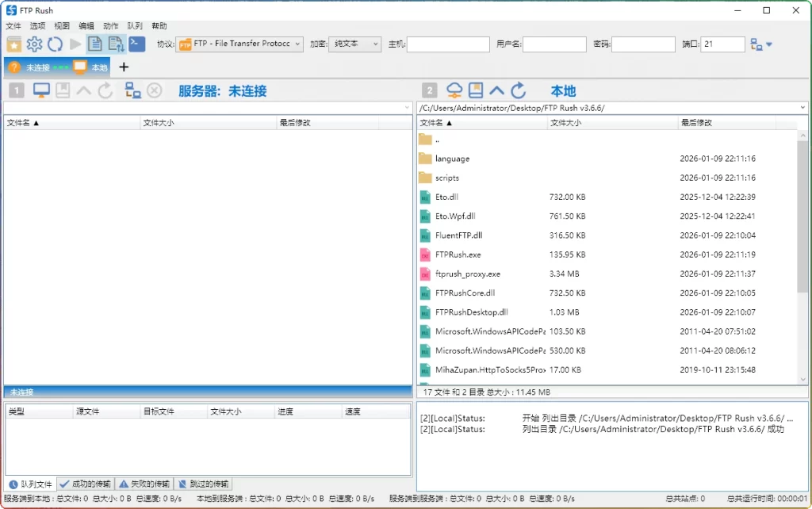Open the settings gear icon
Image resolution: width=812 pixels, height=509 pixels.
(x=34, y=44)
